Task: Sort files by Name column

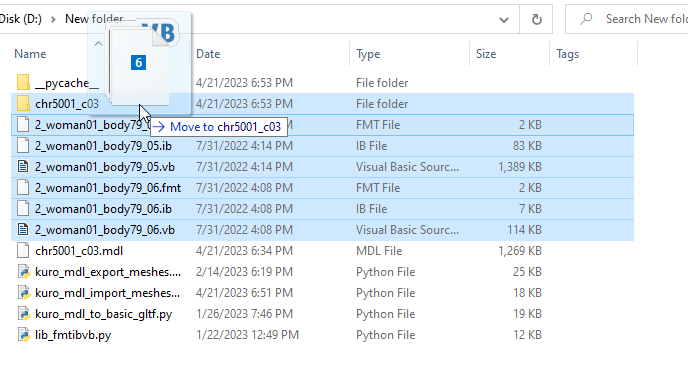Action: (x=30, y=54)
